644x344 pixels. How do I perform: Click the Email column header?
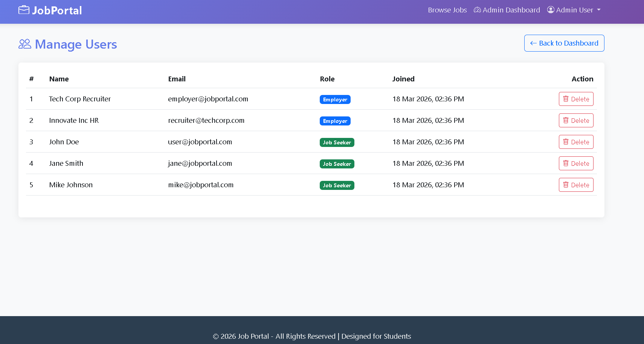[x=177, y=79]
